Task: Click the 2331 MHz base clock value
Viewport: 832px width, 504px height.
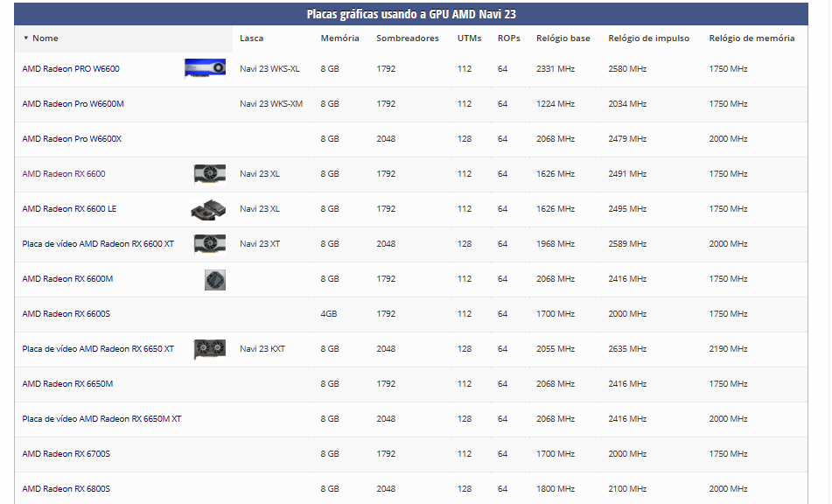Action: 555,68
